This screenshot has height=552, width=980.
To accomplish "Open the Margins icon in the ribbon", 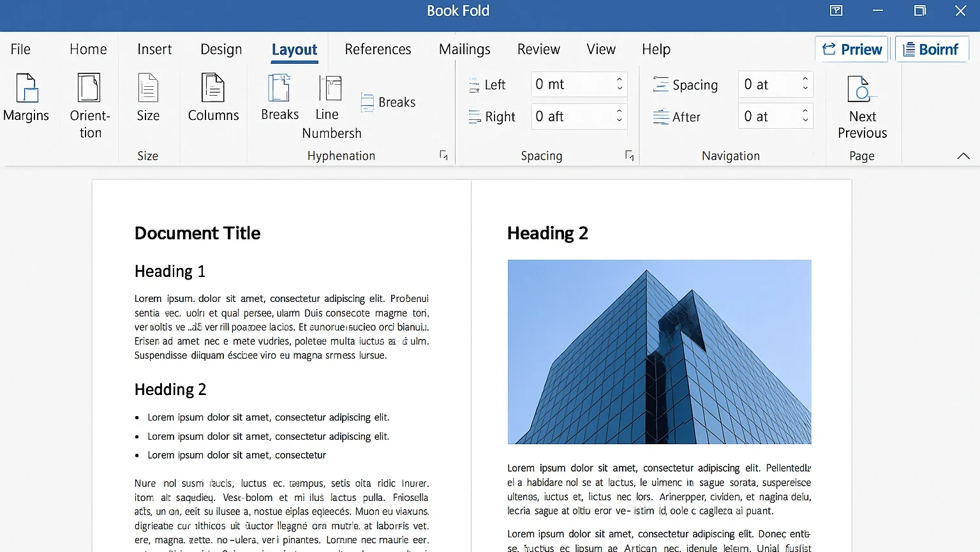I will (26, 88).
